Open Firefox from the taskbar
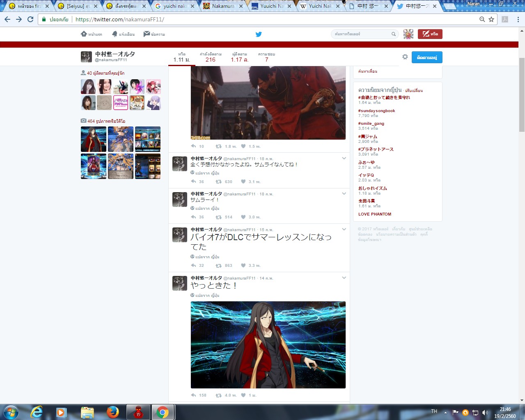 coord(113,412)
